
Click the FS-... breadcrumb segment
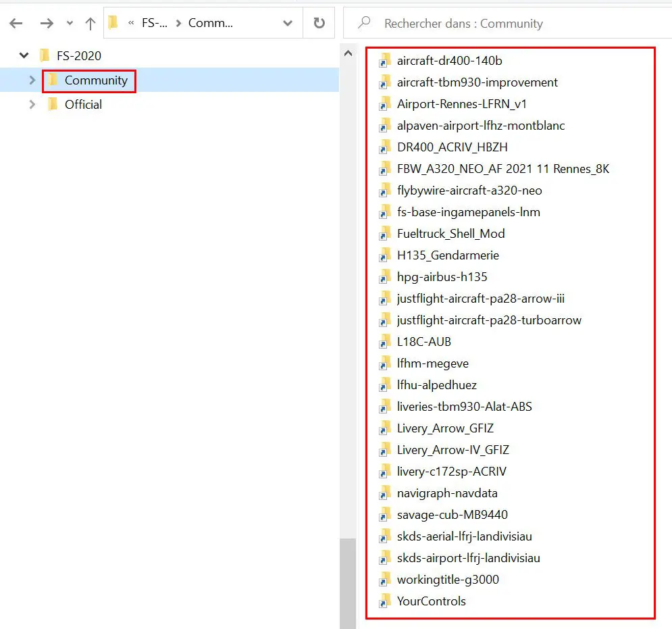coord(154,23)
